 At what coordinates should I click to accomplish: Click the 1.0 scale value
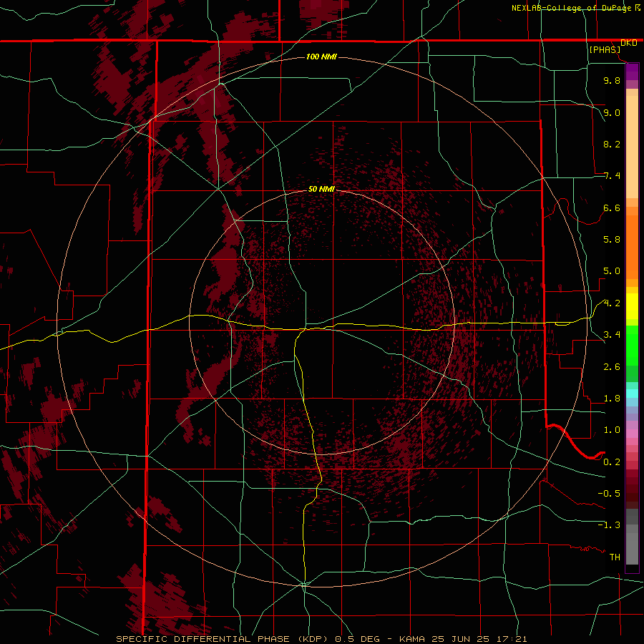point(612,431)
